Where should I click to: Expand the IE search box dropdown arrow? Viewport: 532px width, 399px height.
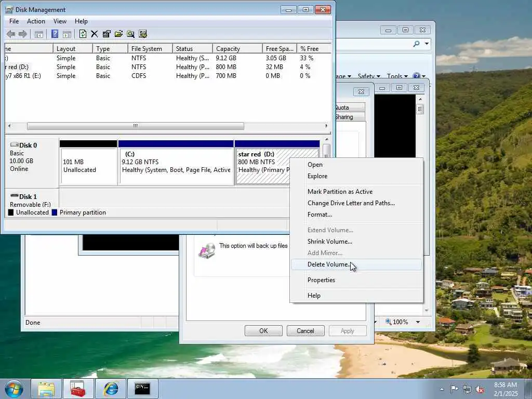(427, 44)
